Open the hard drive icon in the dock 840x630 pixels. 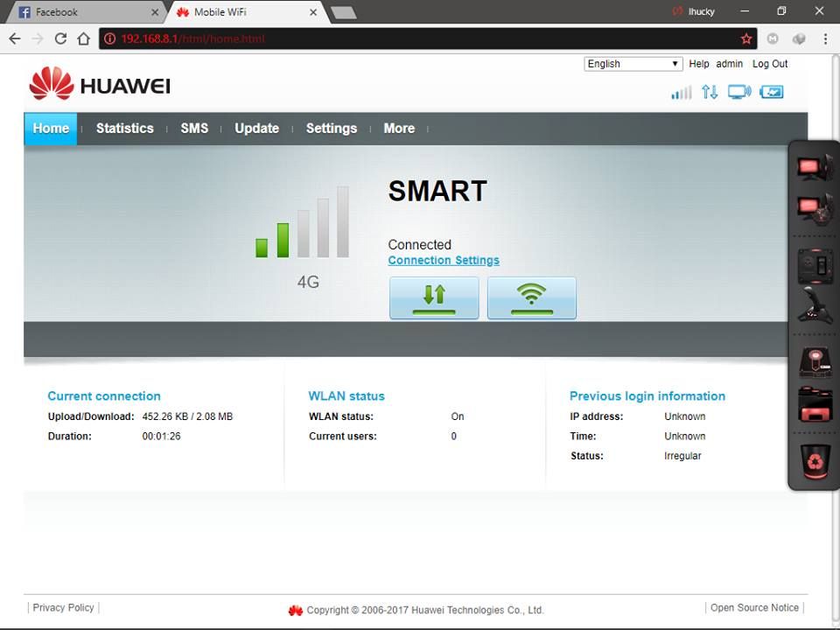815,362
